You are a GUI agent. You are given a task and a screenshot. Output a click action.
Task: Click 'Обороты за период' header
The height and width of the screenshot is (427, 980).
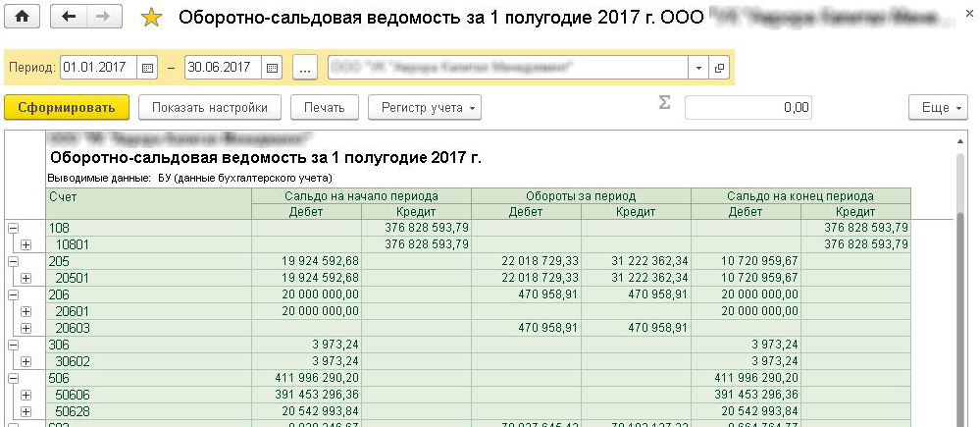581,196
